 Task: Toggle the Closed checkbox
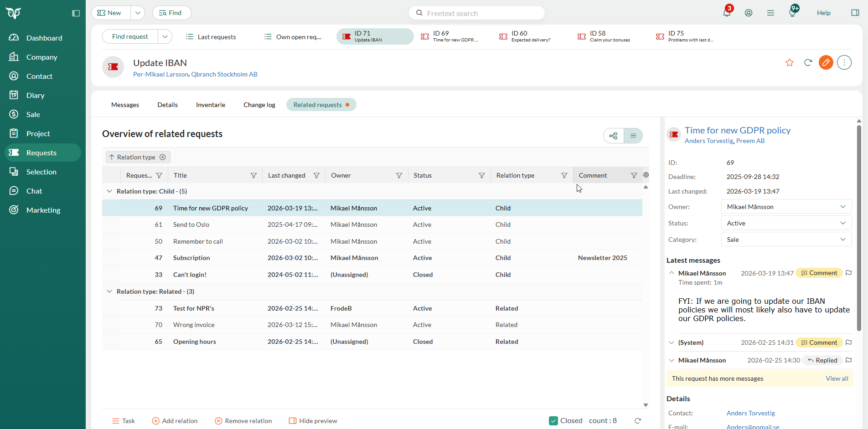[x=553, y=421]
